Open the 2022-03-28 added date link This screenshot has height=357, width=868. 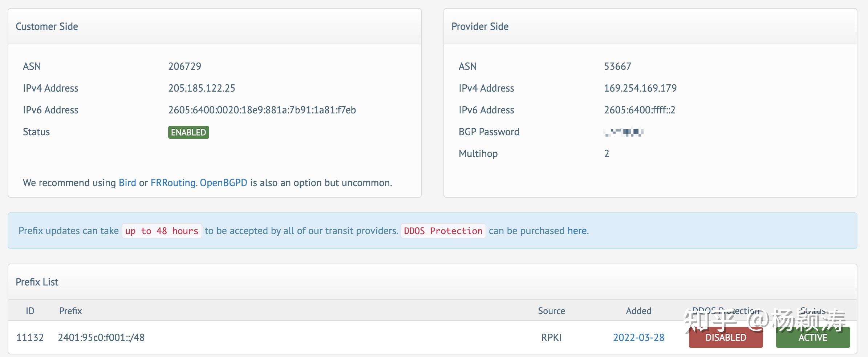pos(638,338)
